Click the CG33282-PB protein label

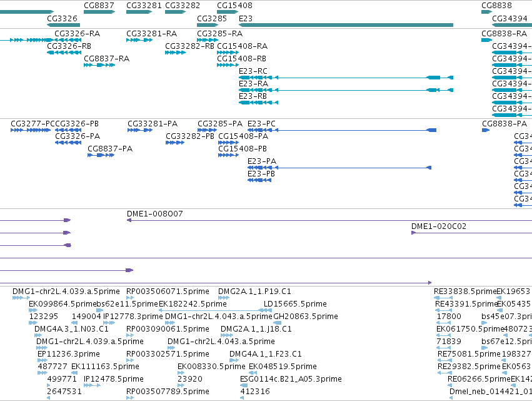tap(190, 136)
